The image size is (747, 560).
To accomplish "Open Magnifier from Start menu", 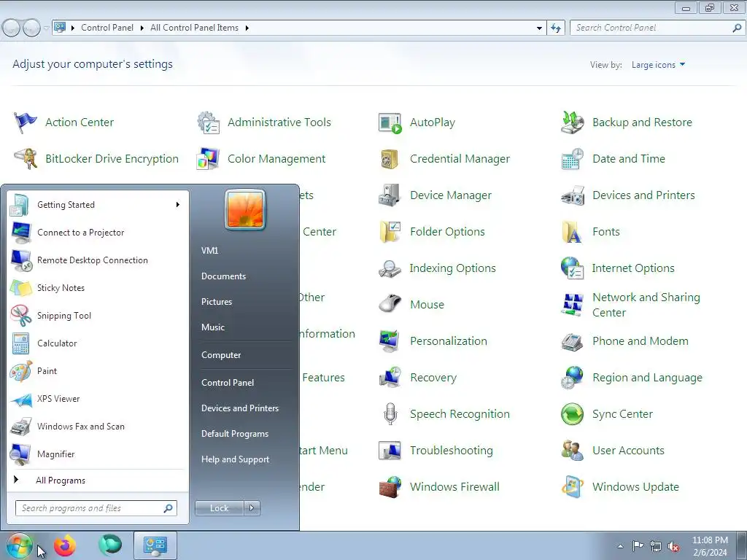I will point(98,454).
